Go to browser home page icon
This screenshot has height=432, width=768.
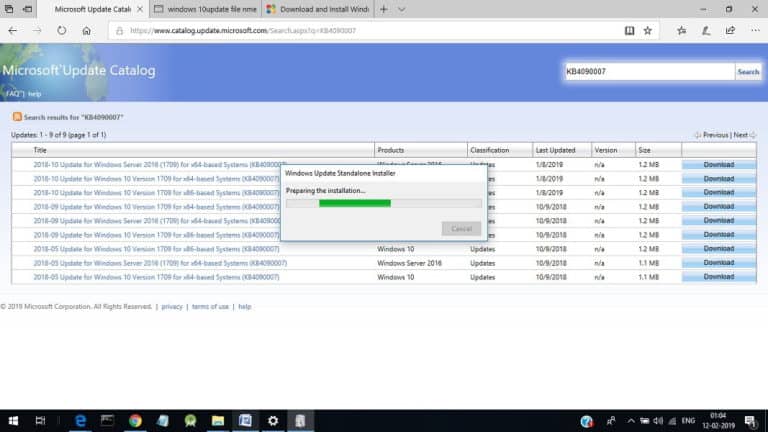click(x=86, y=30)
